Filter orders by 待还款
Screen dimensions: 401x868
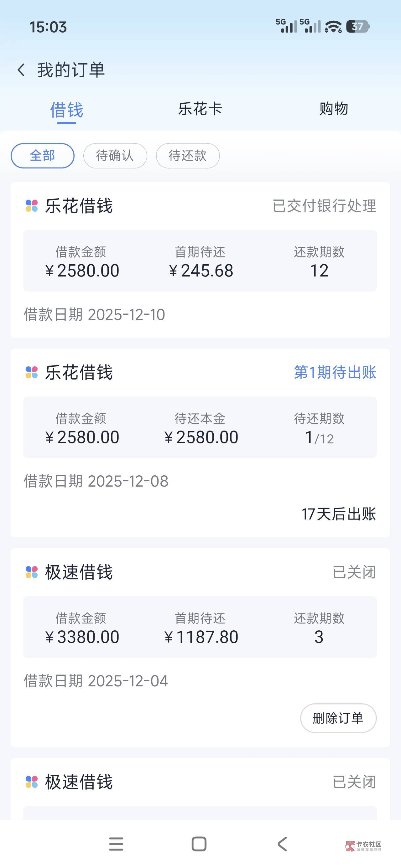tap(188, 156)
